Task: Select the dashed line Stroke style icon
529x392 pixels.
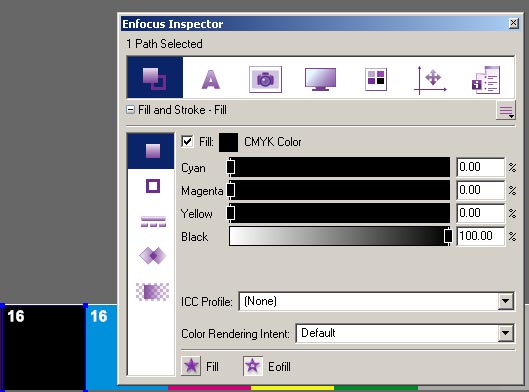Action: point(153,221)
